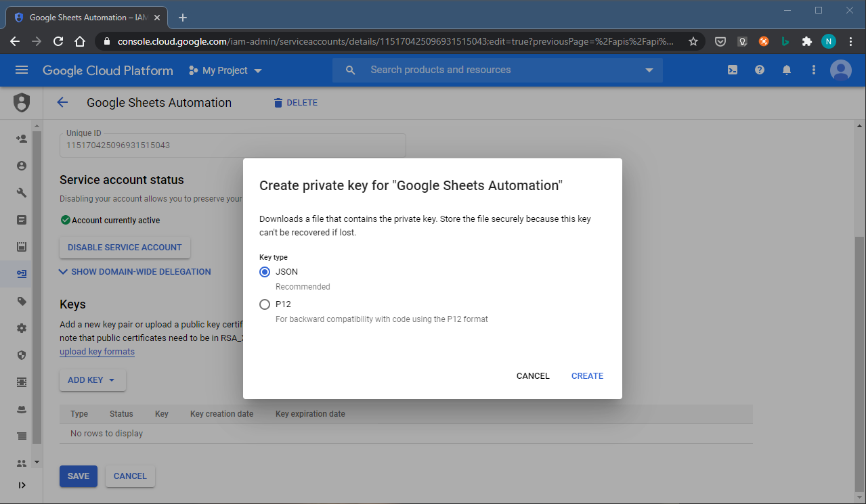Cancel the private key dialog
Viewport: 866px width, 504px height.
pyautogui.click(x=533, y=376)
